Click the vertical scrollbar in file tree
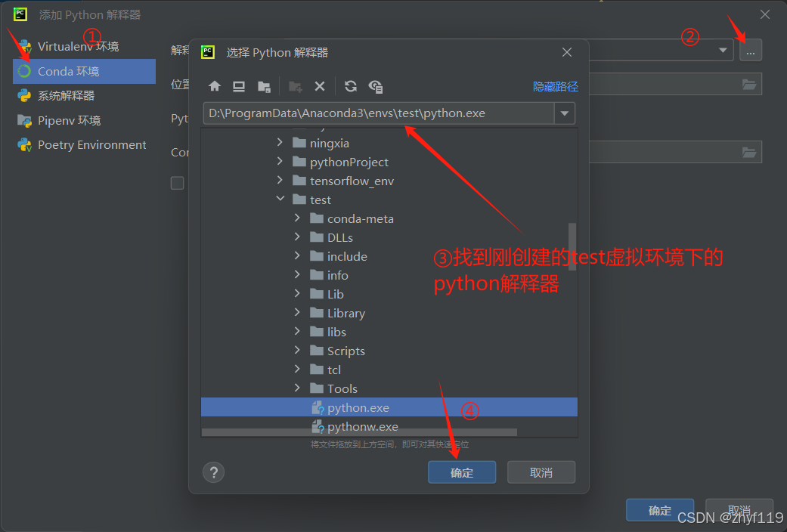This screenshot has height=532, width=787. point(572,246)
